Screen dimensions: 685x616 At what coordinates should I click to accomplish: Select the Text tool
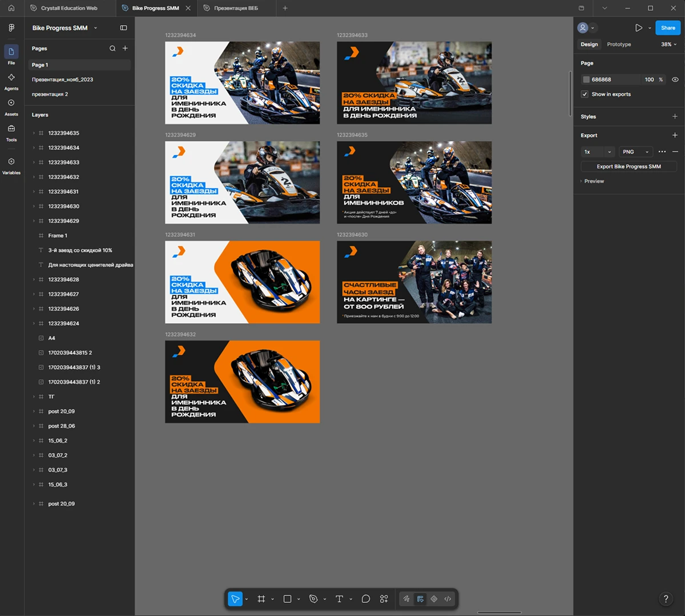pyautogui.click(x=339, y=599)
